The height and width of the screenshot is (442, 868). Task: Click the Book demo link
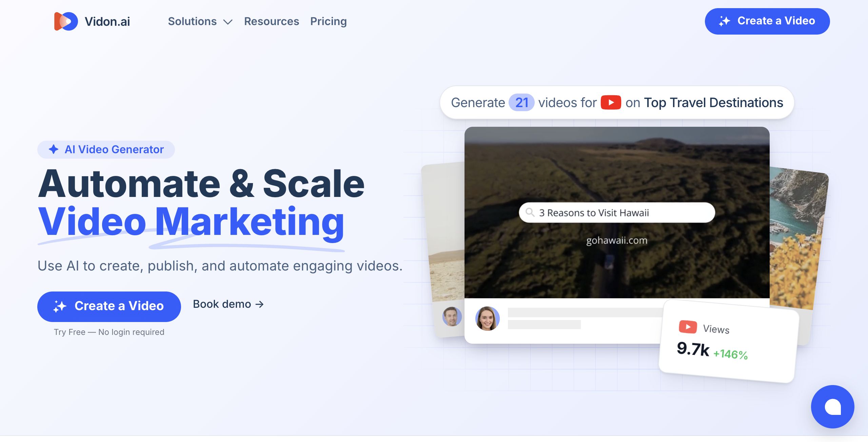(228, 304)
